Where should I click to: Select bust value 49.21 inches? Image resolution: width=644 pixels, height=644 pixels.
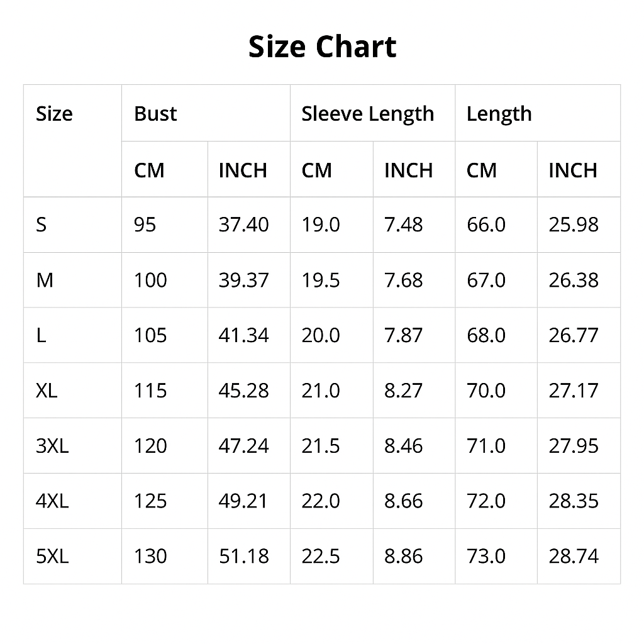click(243, 501)
